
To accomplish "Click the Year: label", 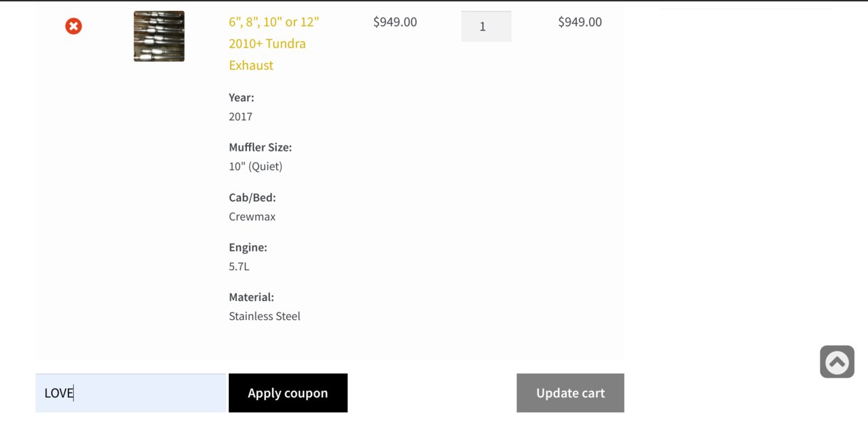I will 242,97.
